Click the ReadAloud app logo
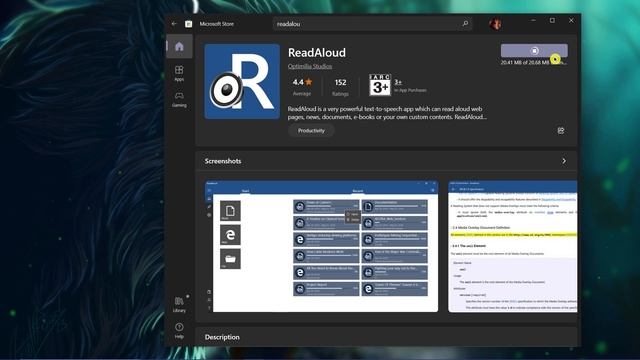The width and height of the screenshot is (640, 360). 242,82
